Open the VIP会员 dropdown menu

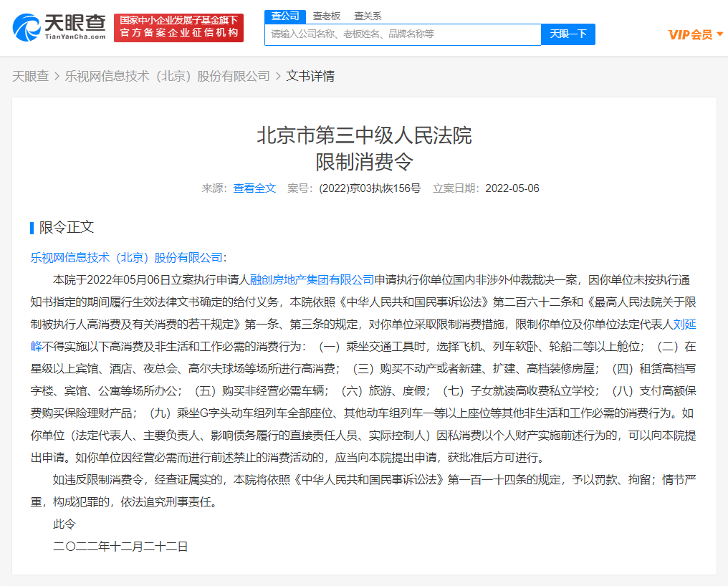[695, 35]
